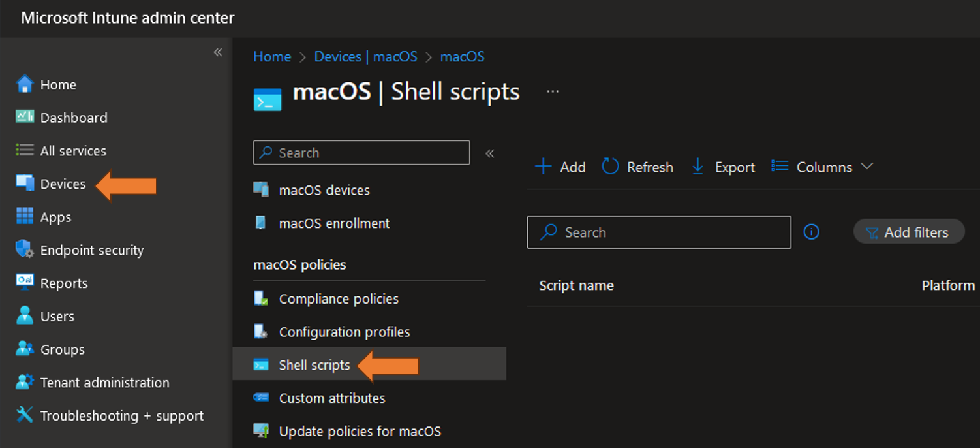Image resolution: width=980 pixels, height=448 pixels.
Task: Refresh the shell scripts list
Action: [x=637, y=167]
